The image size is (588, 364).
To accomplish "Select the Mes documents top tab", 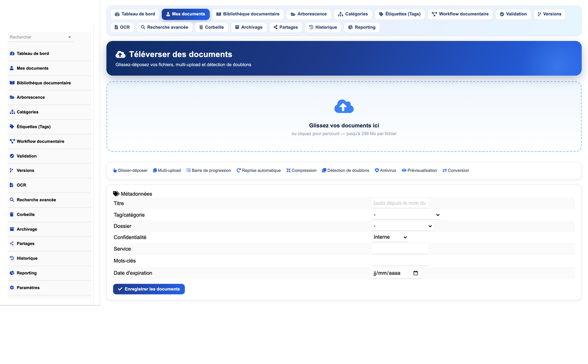I will tap(186, 14).
